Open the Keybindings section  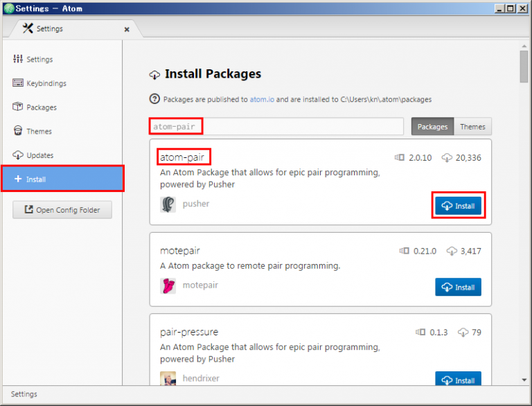click(46, 83)
